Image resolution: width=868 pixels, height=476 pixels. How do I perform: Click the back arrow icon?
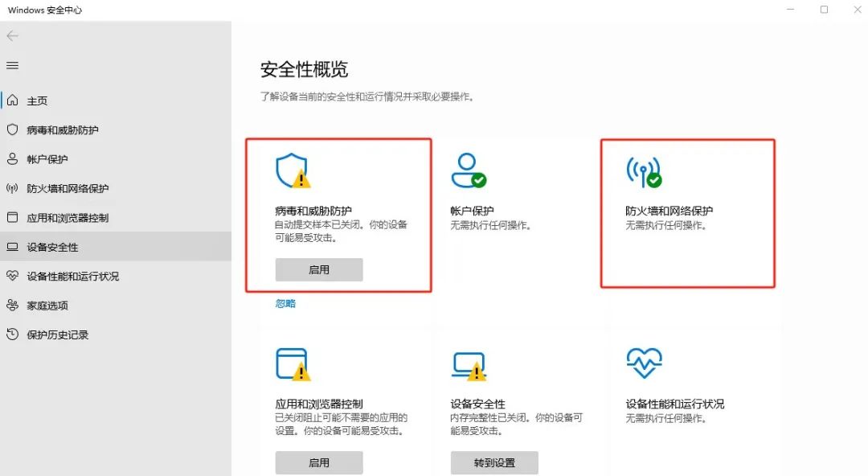[12, 36]
